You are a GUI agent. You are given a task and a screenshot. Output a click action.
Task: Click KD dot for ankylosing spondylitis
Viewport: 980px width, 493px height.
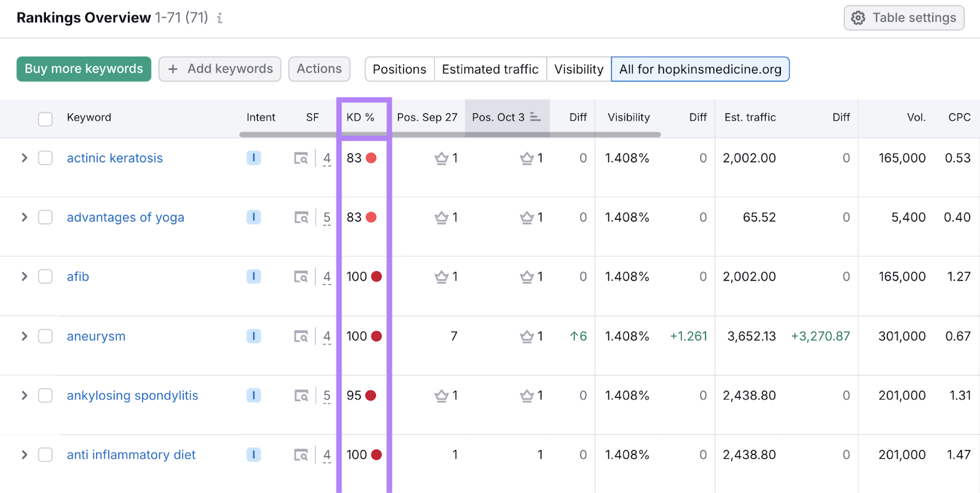371,396
